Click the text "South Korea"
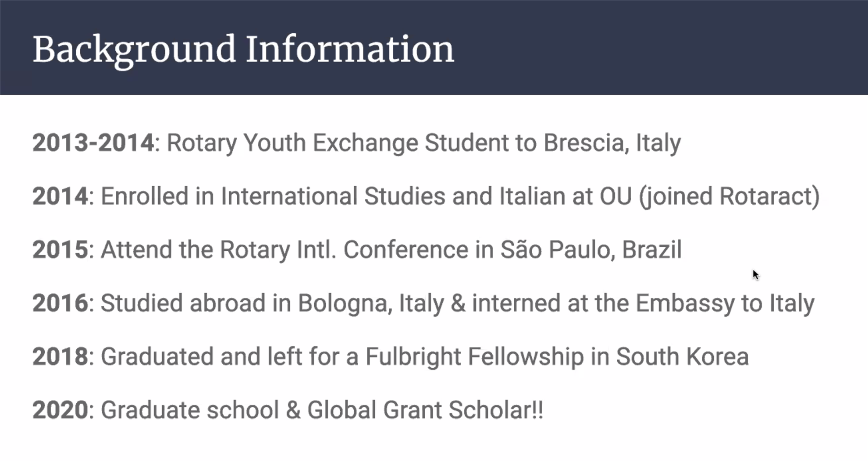868x462 pixels. [682, 356]
